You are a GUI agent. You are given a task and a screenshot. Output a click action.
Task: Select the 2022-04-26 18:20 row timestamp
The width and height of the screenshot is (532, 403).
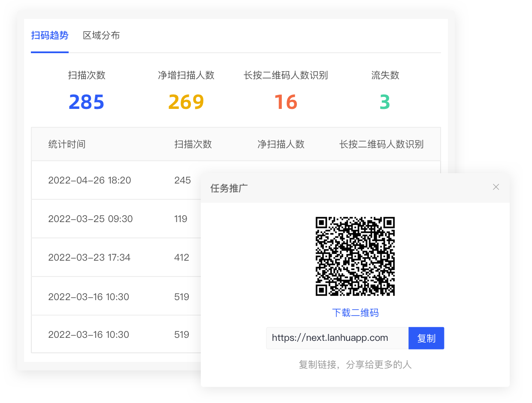tap(90, 180)
